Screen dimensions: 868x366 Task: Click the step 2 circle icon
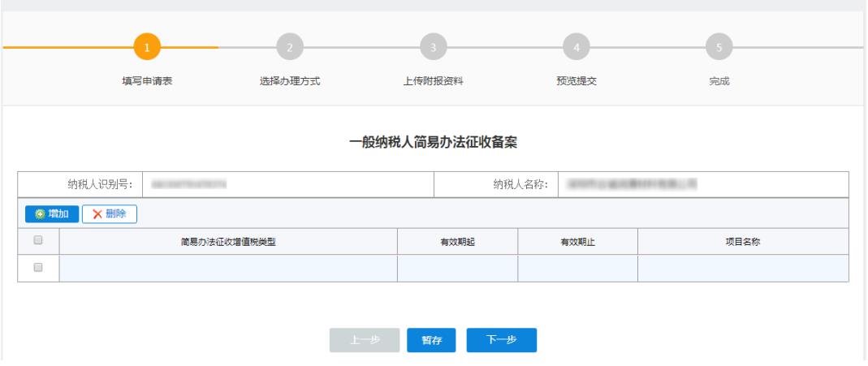pyautogui.click(x=289, y=48)
